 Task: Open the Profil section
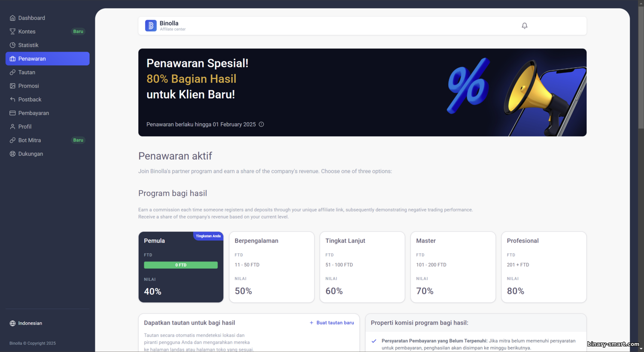click(47, 127)
